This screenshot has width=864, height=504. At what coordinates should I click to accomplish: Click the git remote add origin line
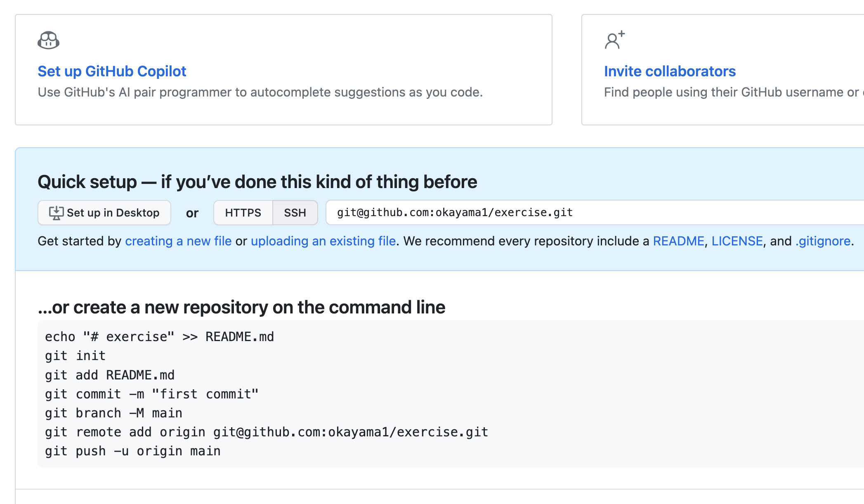coord(266,432)
